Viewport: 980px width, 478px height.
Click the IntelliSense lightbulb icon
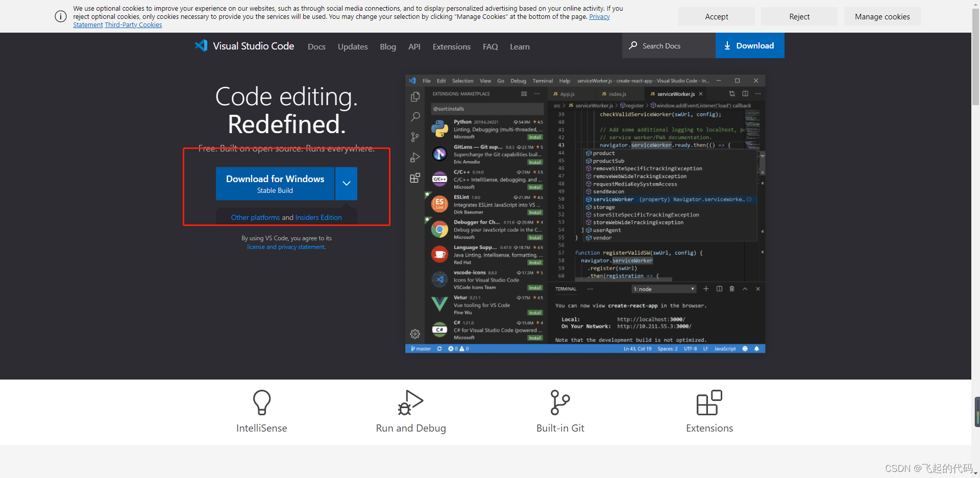[x=262, y=402]
